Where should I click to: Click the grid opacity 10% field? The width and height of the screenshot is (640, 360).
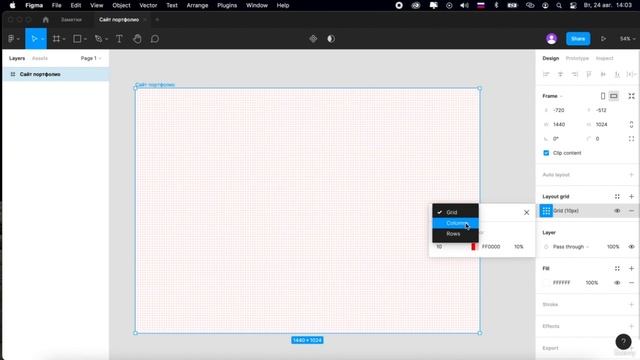(x=519, y=247)
